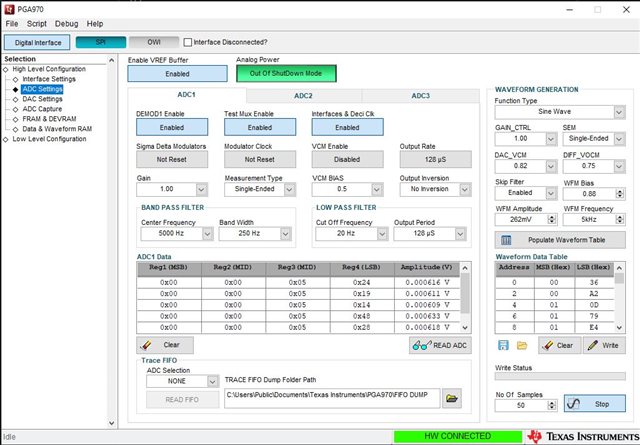Viewport: 640px width, 445px height.
Task: Toggle VCM Enable Disabled button
Action: coord(347,159)
